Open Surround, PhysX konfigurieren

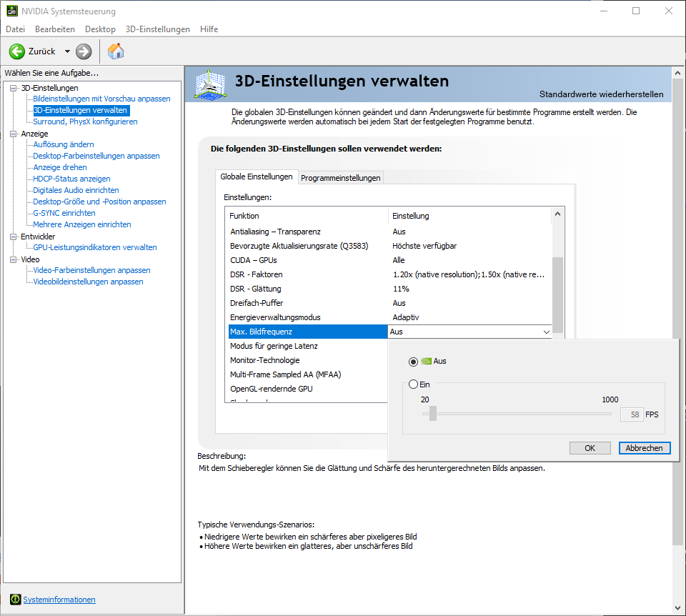click(x=85, y=121)
